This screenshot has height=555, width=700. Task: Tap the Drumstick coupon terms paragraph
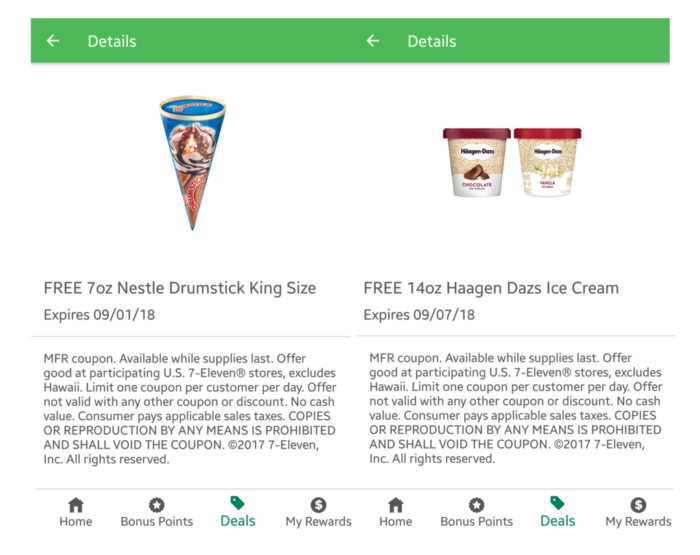pos(190,409)
